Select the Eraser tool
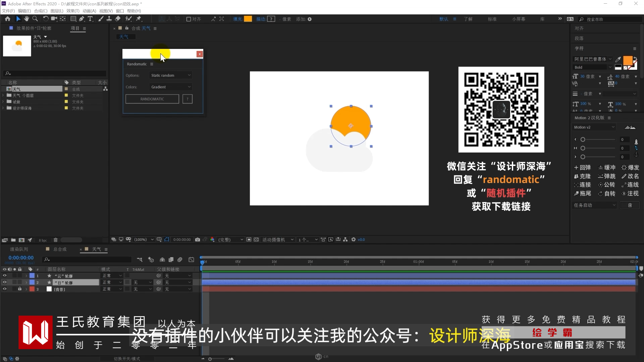 [x=118, y=19]
